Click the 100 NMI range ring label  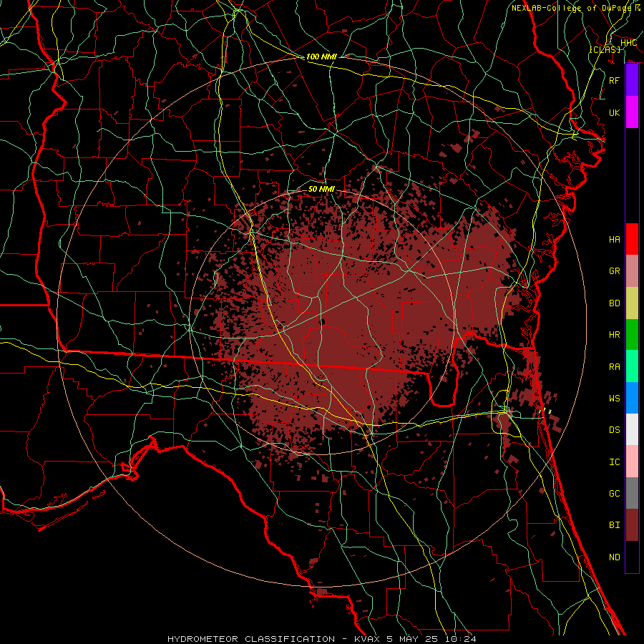(x=321, y=57)
